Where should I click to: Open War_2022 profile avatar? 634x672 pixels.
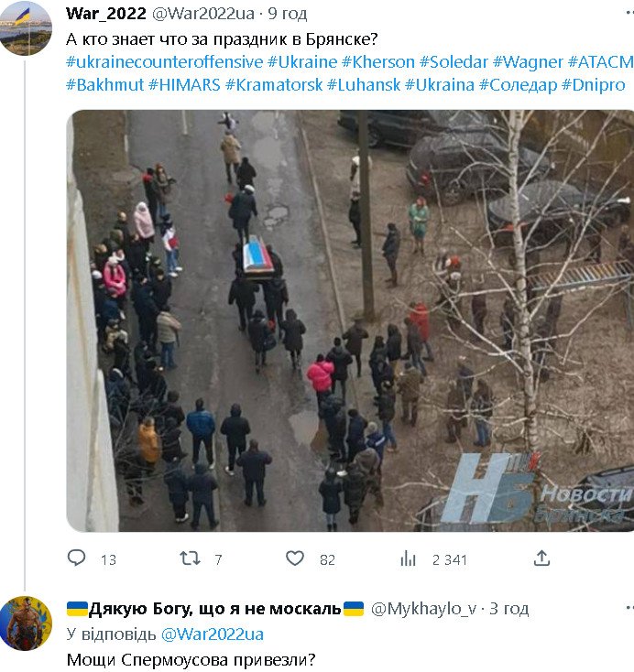click(x=26, y=29)
